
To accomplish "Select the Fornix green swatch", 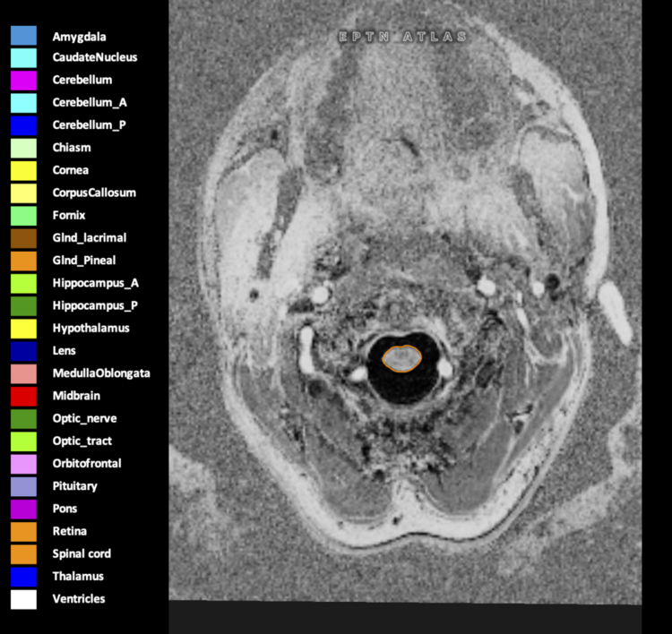I will pos(23,216).
